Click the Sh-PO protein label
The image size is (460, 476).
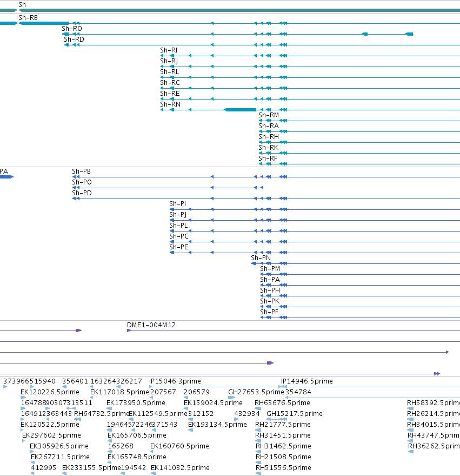tap(82, 182)
